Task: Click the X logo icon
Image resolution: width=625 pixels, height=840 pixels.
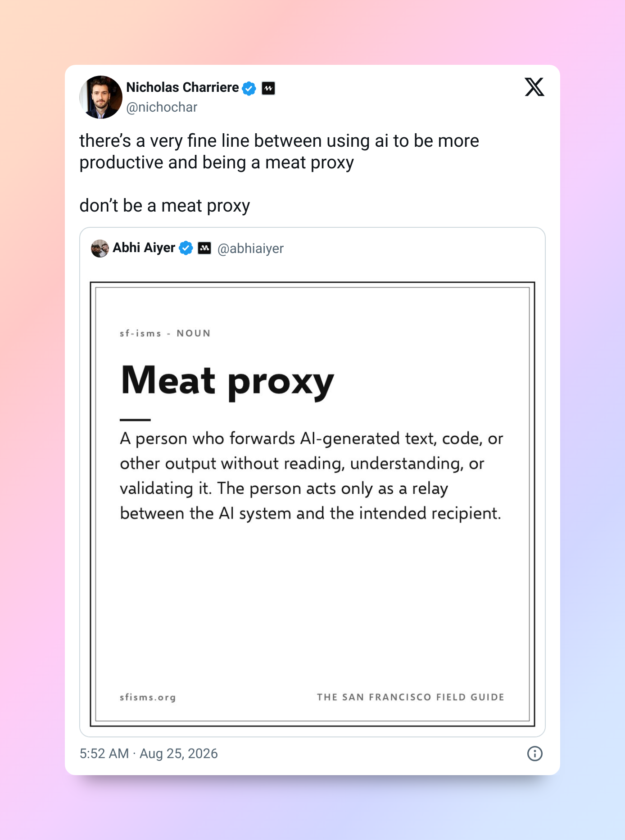Action: click(534, 87)
